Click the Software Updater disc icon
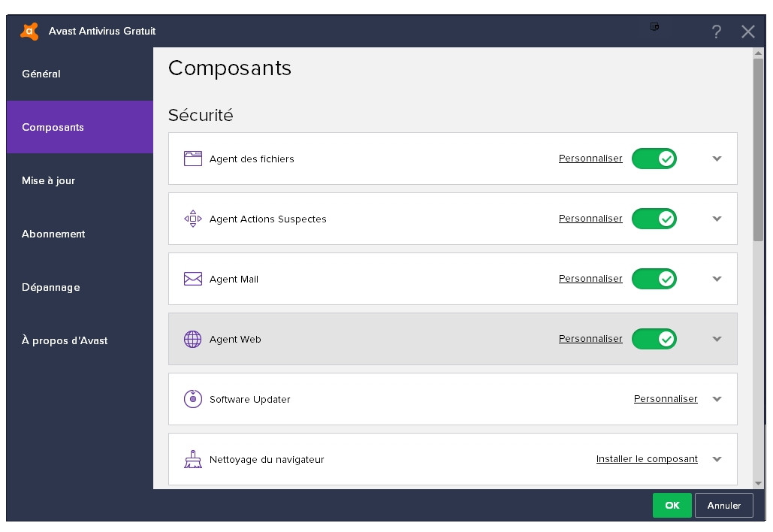This screenshot has height=532, width=773. [x=193, y=399]
